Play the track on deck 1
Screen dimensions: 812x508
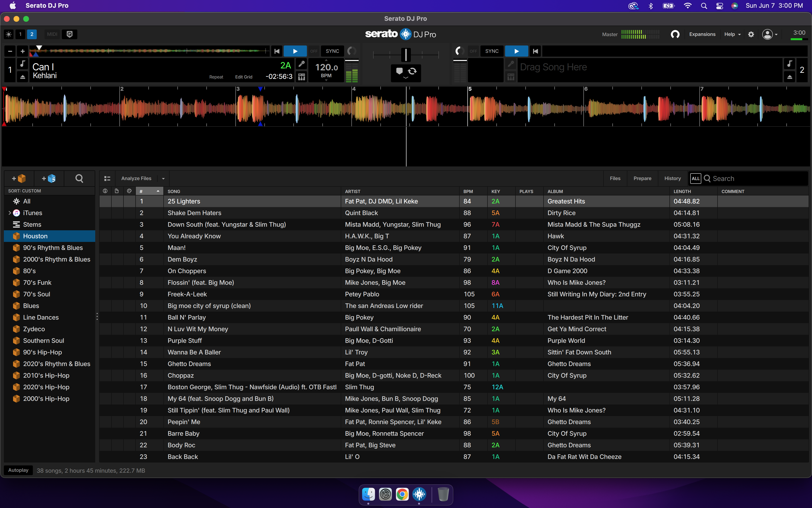295,51
